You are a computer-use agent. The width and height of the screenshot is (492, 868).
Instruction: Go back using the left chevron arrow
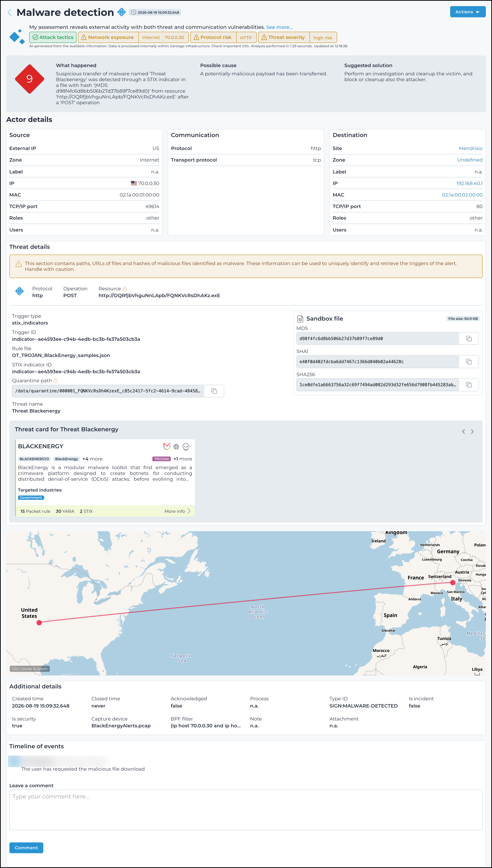pyautogui.click(x=9, y=12)
